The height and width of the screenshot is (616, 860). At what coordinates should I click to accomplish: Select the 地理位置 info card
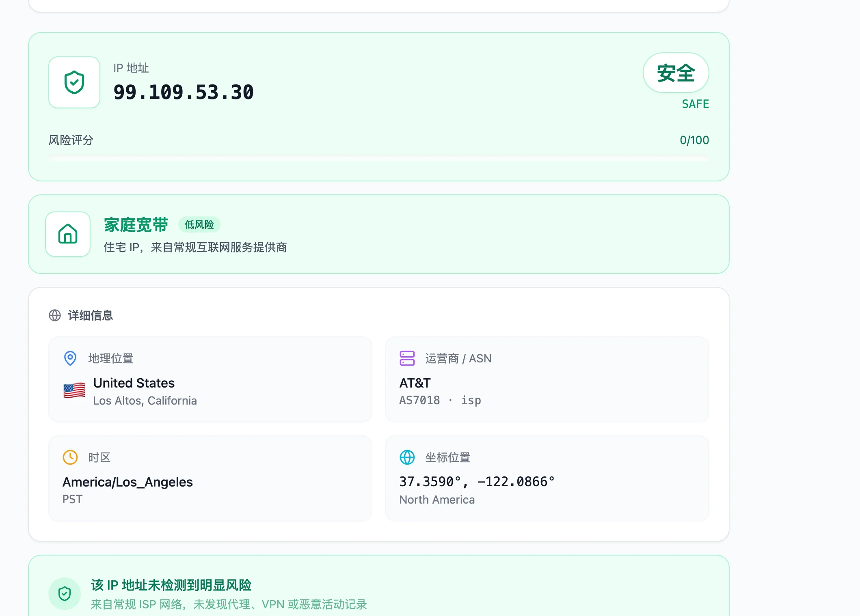point(210,379)
